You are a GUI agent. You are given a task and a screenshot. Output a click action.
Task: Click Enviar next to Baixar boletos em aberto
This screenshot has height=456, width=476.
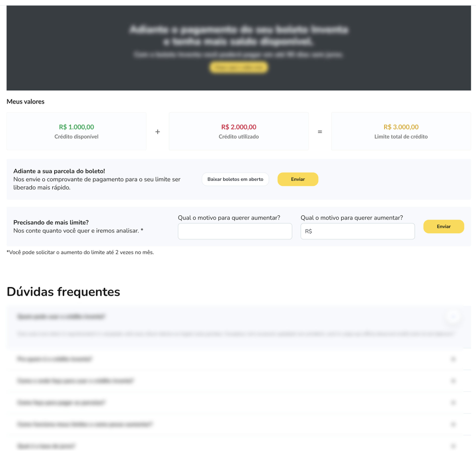(298, 179)
